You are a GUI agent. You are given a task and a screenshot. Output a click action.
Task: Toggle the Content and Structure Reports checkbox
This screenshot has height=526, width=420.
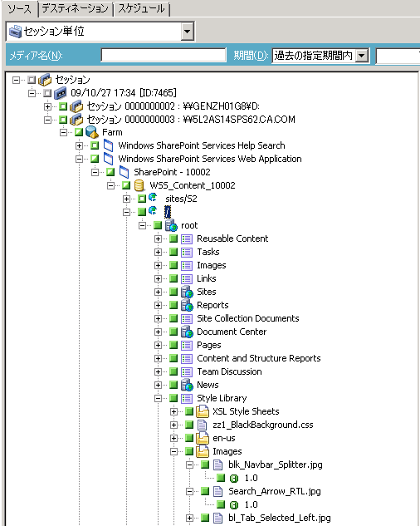click(x=173, y=358)
